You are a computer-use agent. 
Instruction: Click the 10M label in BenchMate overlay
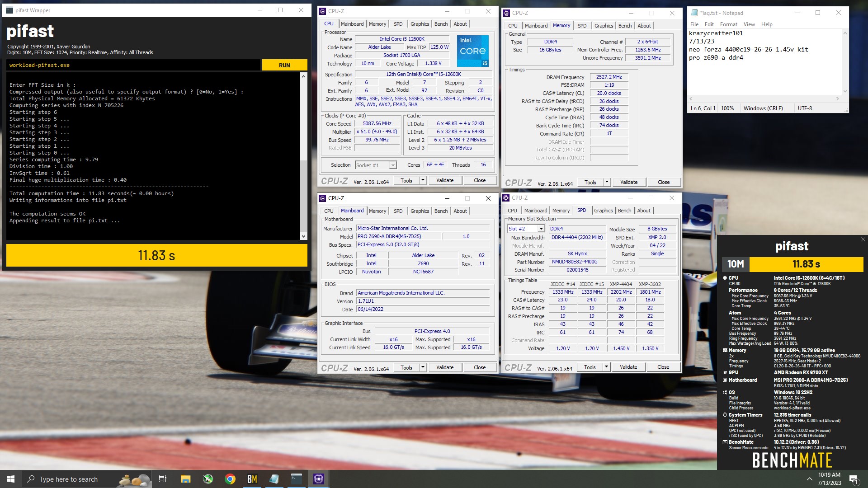pyautogui.click(x=736, y=264)
